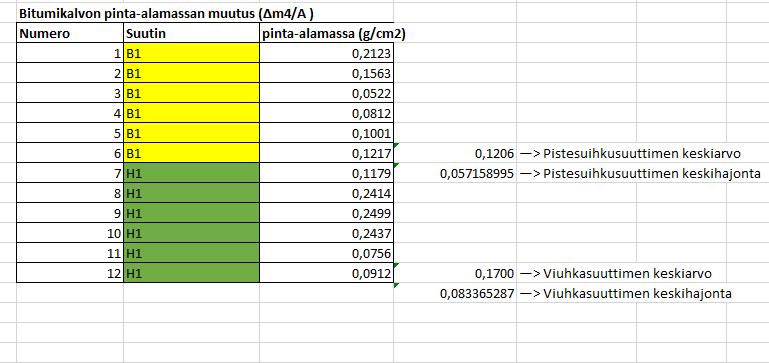The width and height of the screenshot is (769, 363).
Task: Select the cell with value 0,0756
Action: coord(327,253)
